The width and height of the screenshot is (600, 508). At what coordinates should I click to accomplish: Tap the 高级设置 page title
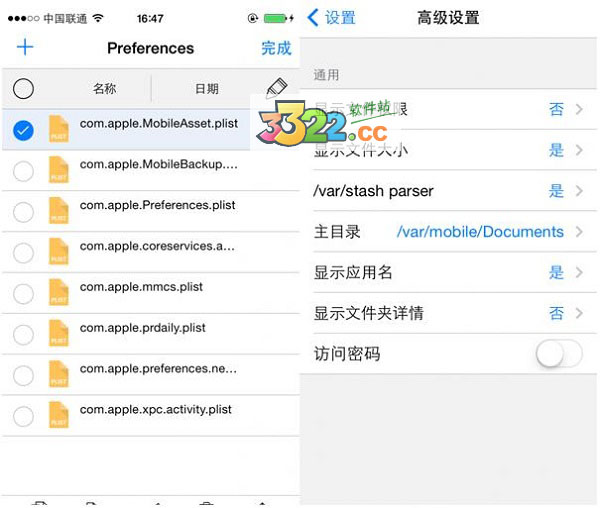point(448,18)
